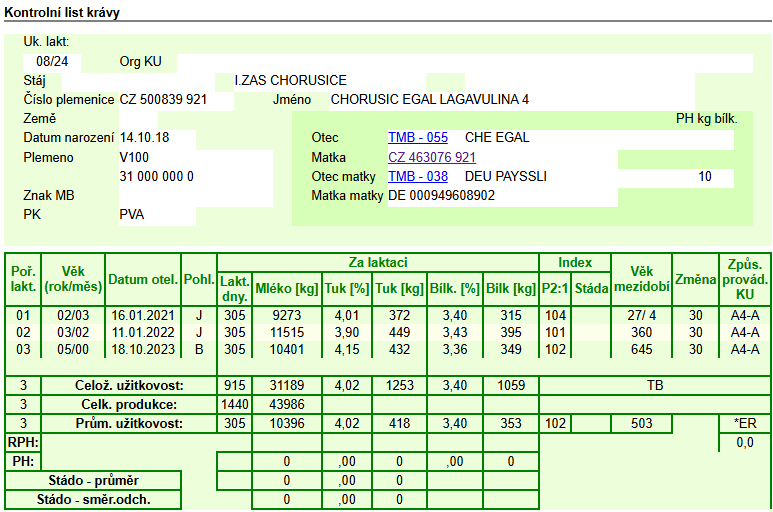Select the Uk. lakt value 08/24
Screen dimensions: 773x512
[52, 62]
